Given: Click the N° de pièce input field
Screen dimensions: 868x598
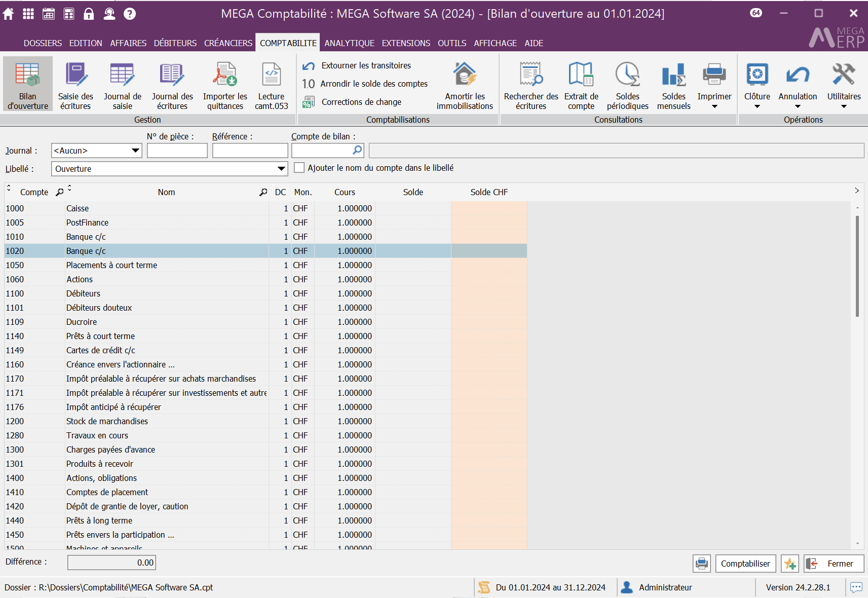Looking at the screenshot, I should (x=177, y=151).
